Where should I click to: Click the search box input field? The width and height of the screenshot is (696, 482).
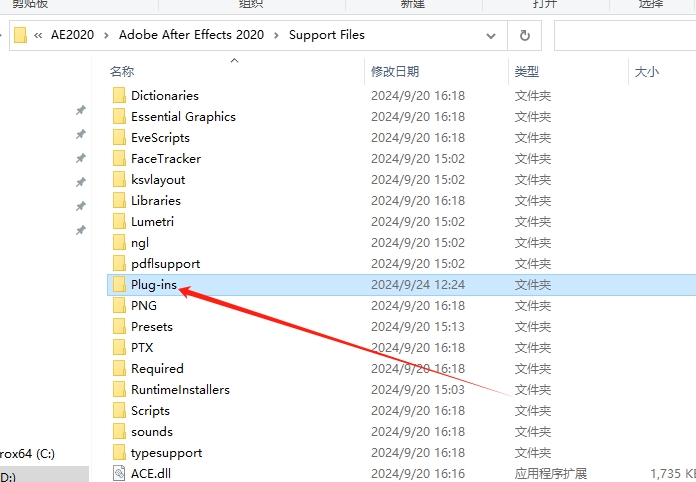[625, 36]
